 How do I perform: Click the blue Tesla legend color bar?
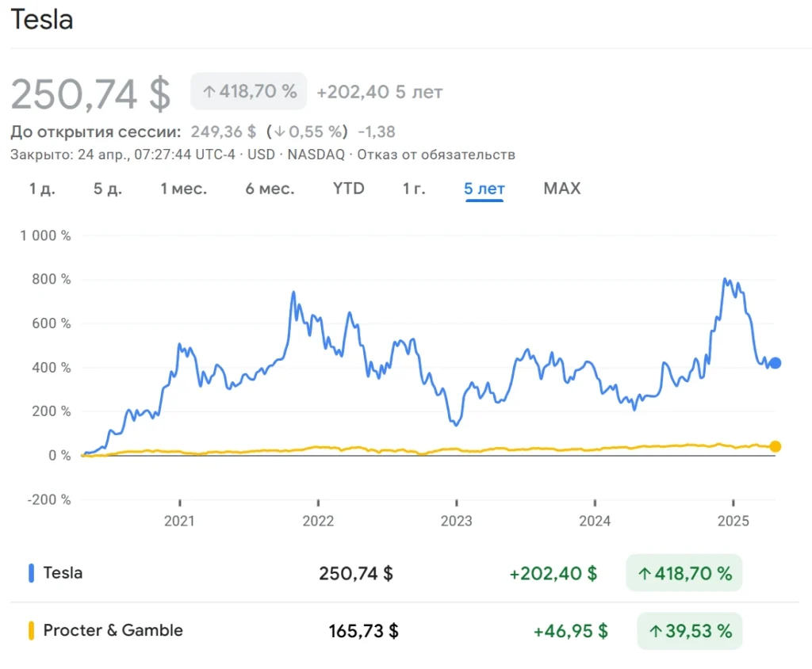(31, 573)
